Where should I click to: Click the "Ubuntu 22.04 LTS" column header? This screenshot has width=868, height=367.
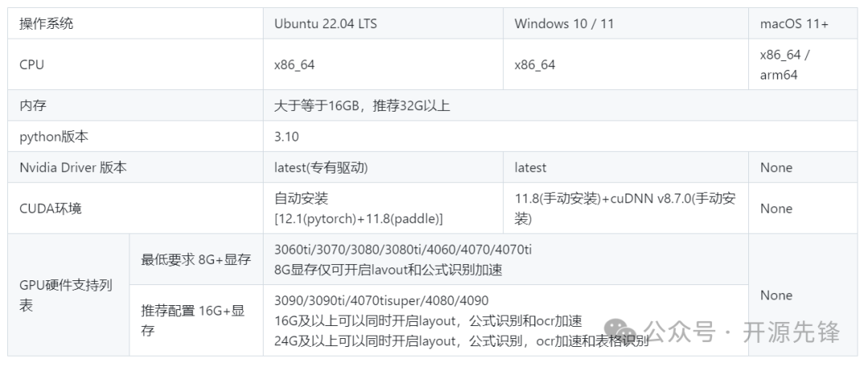(325, 23)
